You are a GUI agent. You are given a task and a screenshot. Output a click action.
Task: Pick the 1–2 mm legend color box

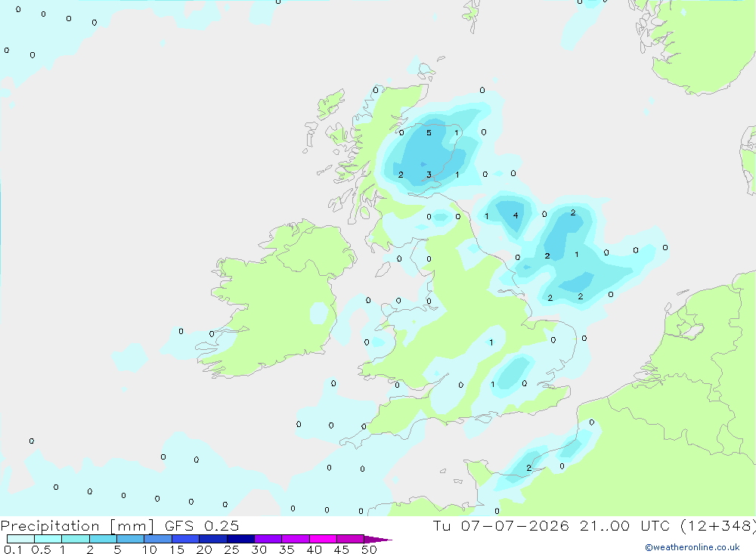(x=75, y=539)
